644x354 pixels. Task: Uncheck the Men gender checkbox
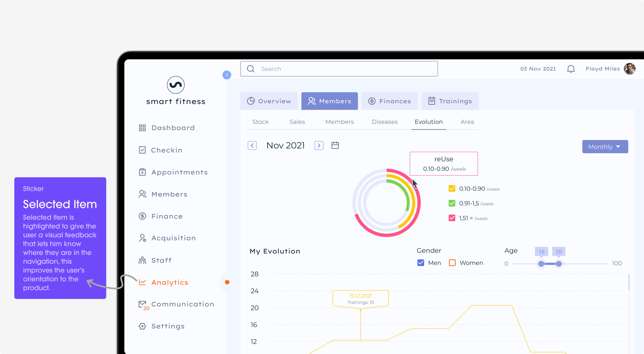(421, 263)
